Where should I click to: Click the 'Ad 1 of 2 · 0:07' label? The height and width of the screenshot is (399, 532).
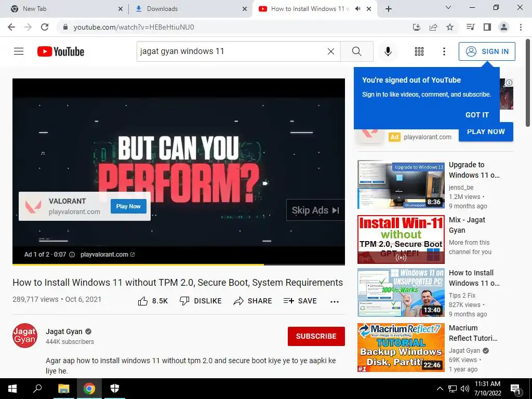(45, 255)
